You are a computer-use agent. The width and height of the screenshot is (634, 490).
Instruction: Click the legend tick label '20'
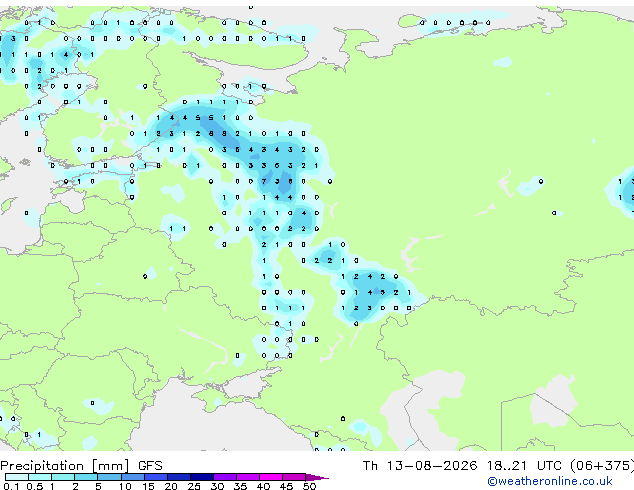[x=171, y=486]
